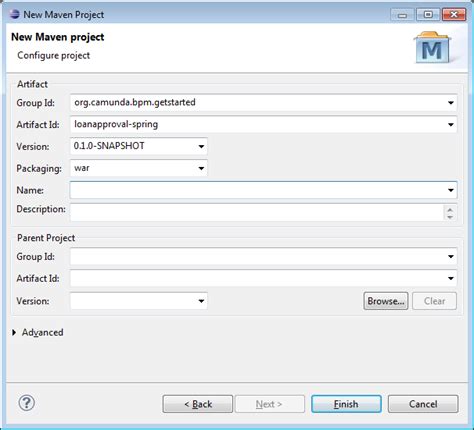
Task: Click the Description up spinner arrow
Action: click(x=450, y=210)
